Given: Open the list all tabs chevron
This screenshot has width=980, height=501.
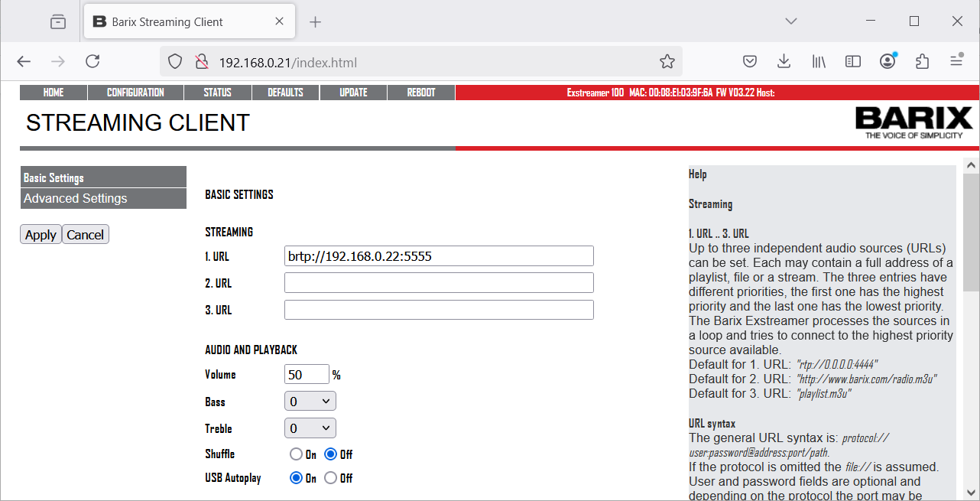Looking at the screenshot, I should pyautogui.click(x=791, y=21).
